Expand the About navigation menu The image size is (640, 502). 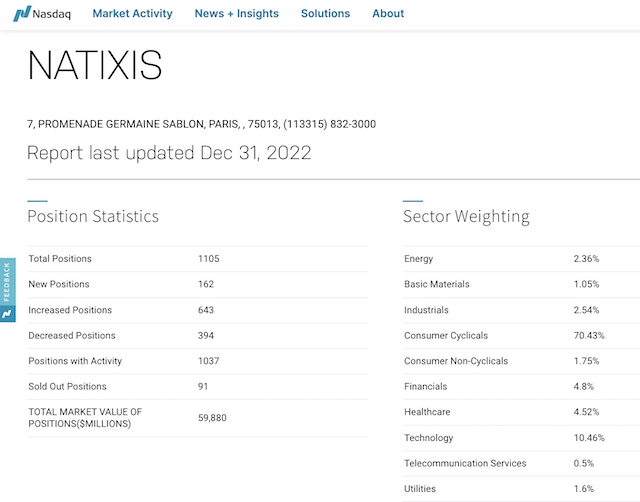click(x=388, y=14)
